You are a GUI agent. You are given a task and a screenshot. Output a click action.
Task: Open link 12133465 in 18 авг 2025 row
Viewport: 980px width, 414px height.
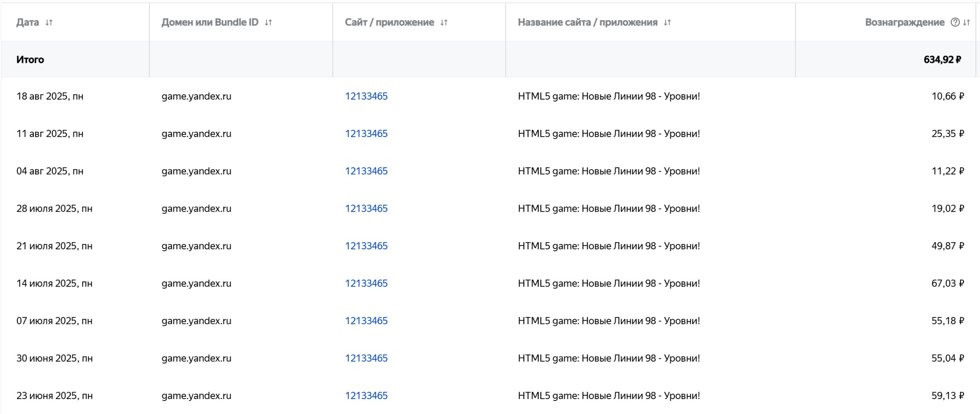coord(366,96)
